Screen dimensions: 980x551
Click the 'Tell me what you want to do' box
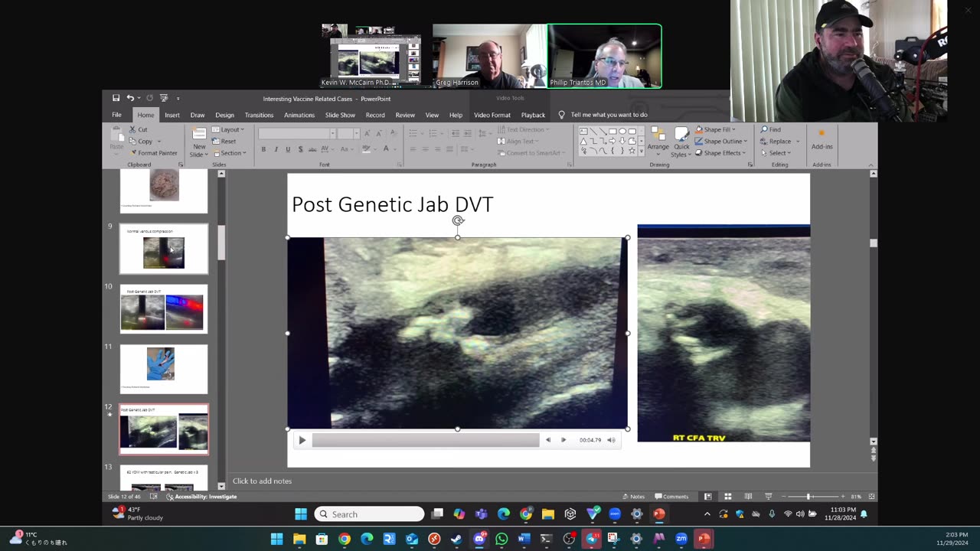pos(609,115)
